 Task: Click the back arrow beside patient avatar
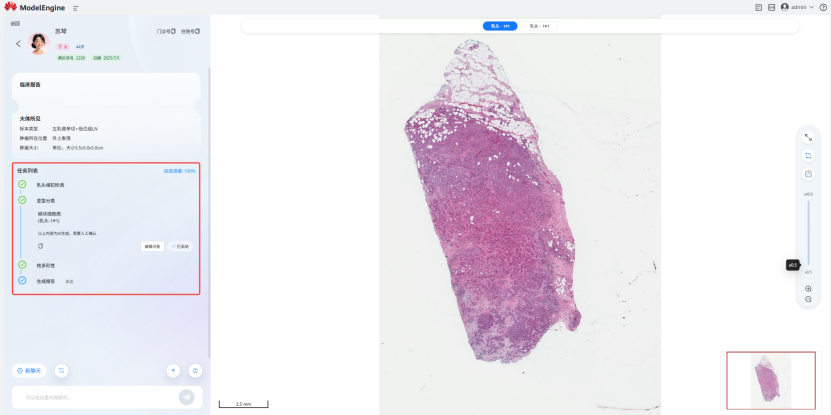(x=18, y=43)
